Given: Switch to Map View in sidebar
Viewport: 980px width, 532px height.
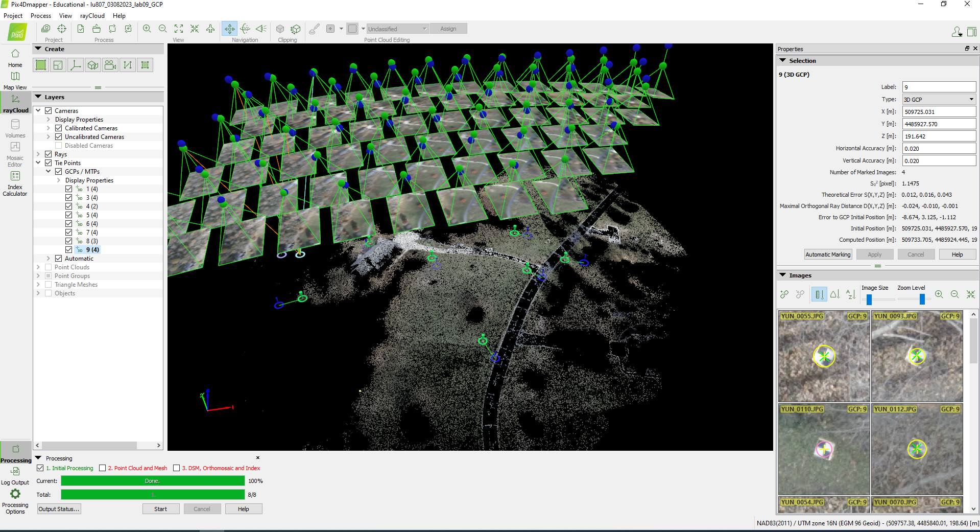Looking at the screenshot, I should [15, 81].
